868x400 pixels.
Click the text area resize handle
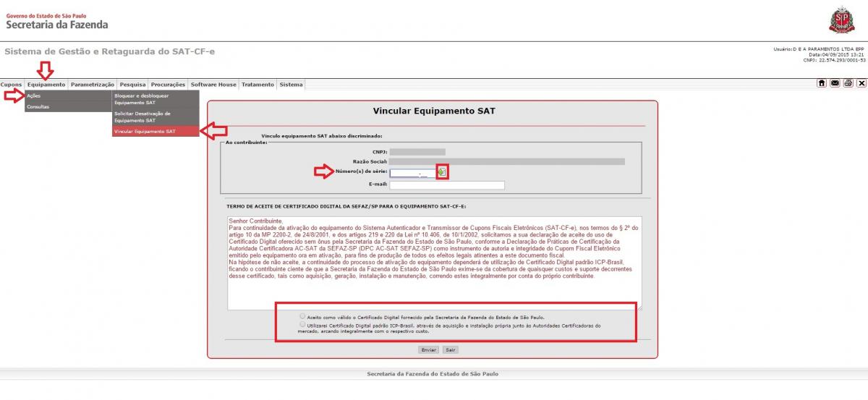(639, 307)
